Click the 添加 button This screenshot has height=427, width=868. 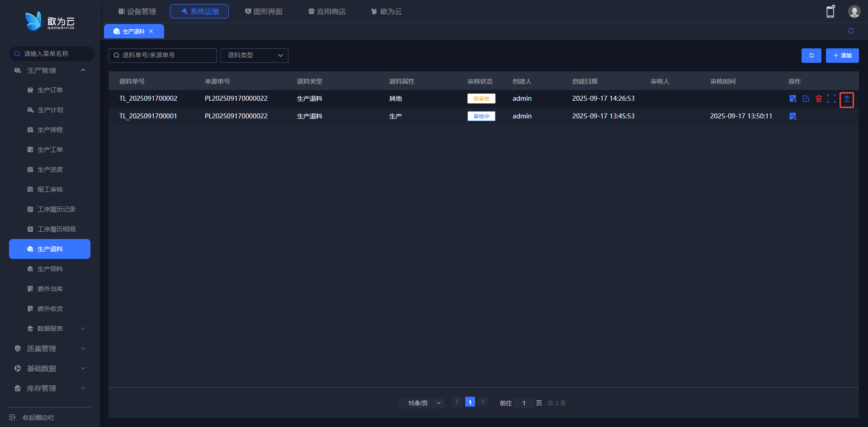point(842,56)
